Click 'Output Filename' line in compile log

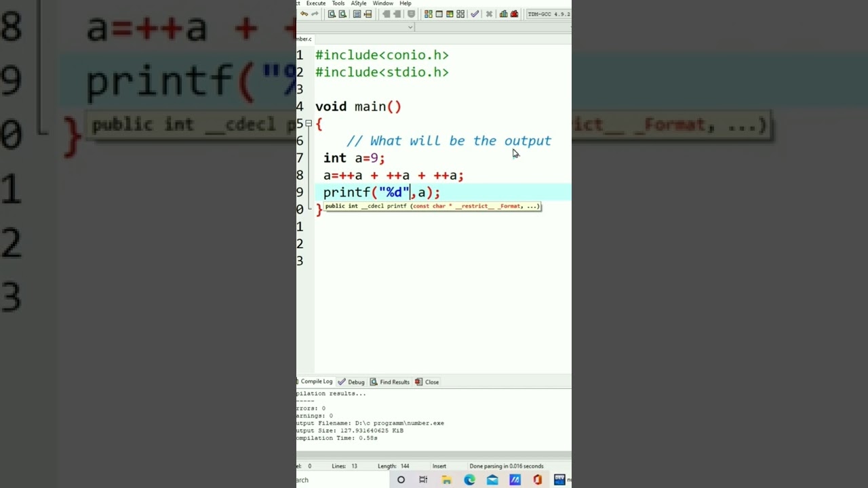coord(370,423)
